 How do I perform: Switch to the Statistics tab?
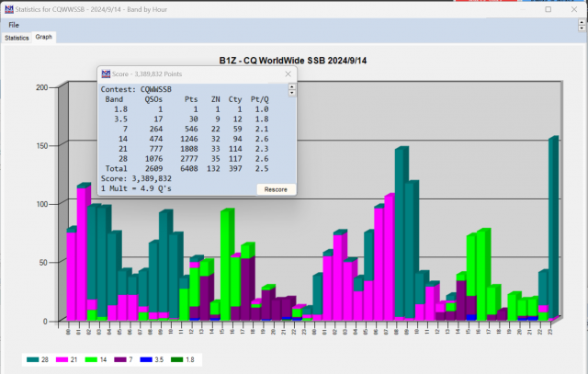(17, 38)
